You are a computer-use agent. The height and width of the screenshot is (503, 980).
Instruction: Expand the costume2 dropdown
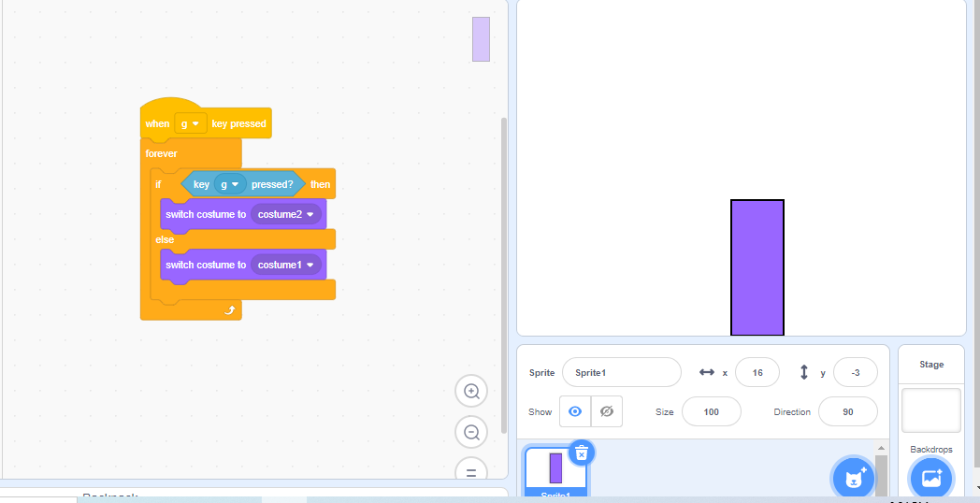tap(285, 214)
